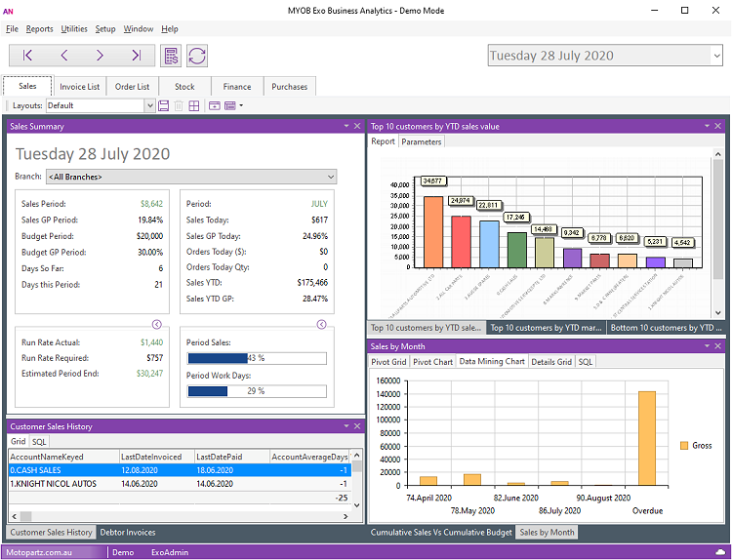Switch to the Stock tab
The image size is (732, 560).
click(184, 87)
